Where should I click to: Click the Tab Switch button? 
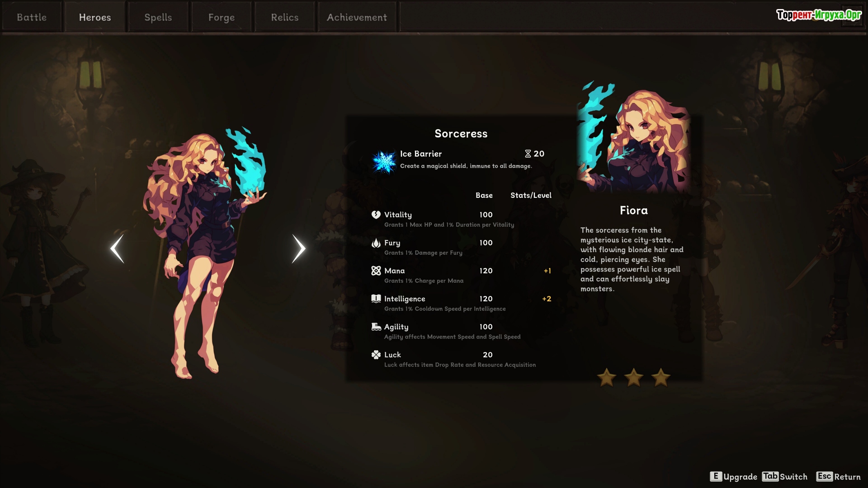(x=784, y=477)
